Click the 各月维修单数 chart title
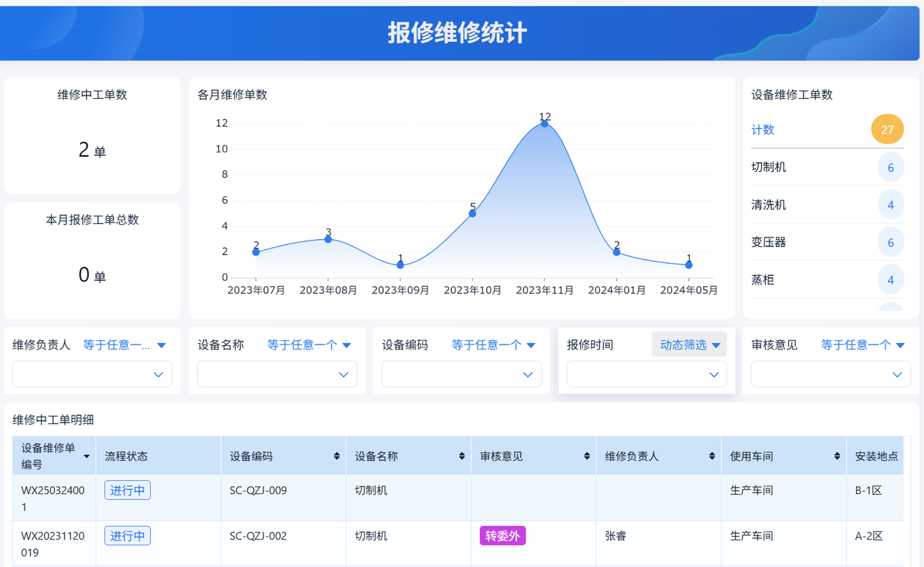 point(232,95)
